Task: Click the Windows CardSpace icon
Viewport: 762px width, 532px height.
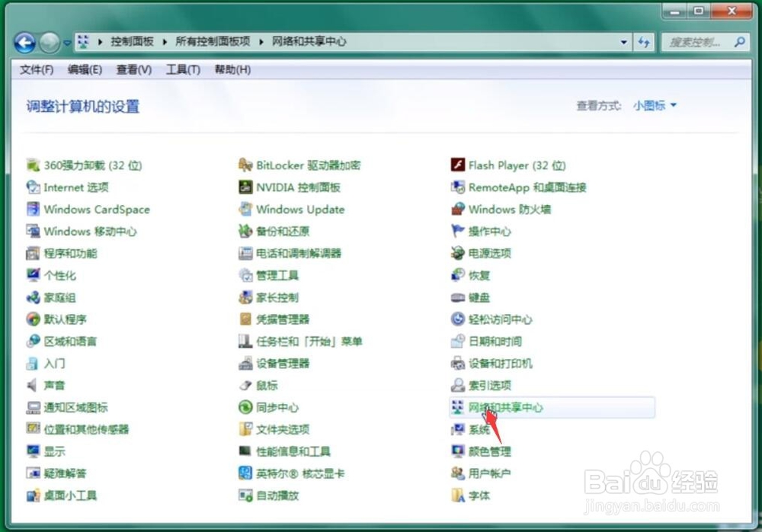Action: [33, 209]
